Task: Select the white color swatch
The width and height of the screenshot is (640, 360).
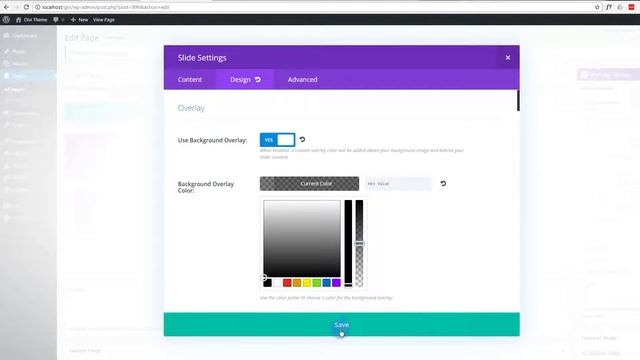Action: (277, 283)
